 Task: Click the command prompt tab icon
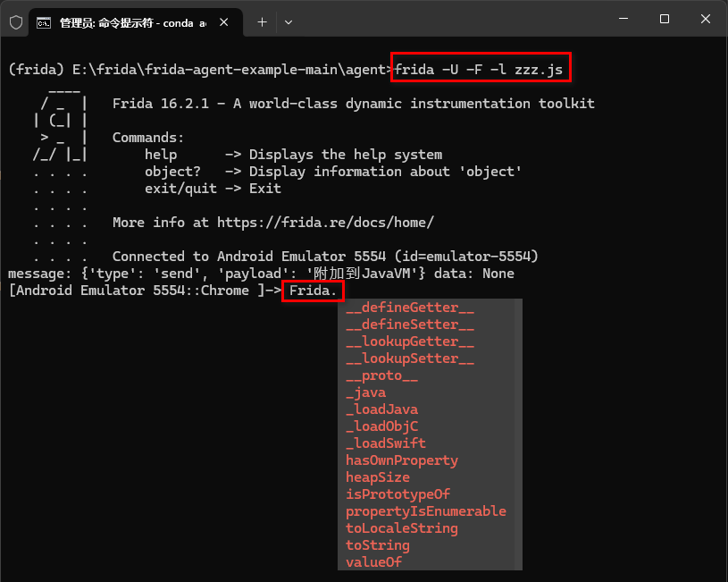tap(44, 22)
